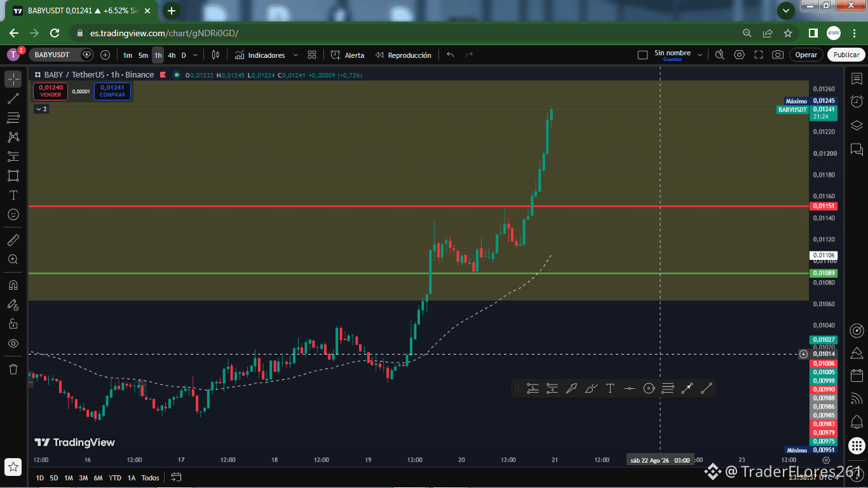Open the notifications bell panel
The height and width of the screenshot is (488, 868).
coord(857,422)
